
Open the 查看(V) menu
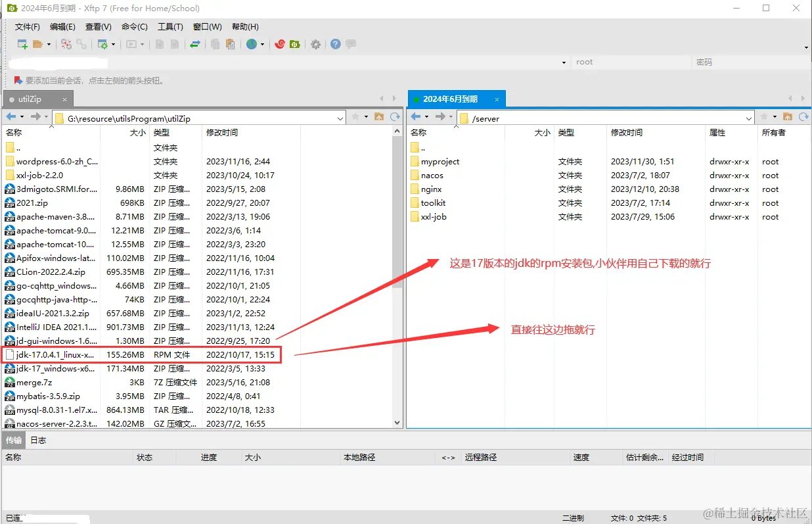click(x=99, y=27)
